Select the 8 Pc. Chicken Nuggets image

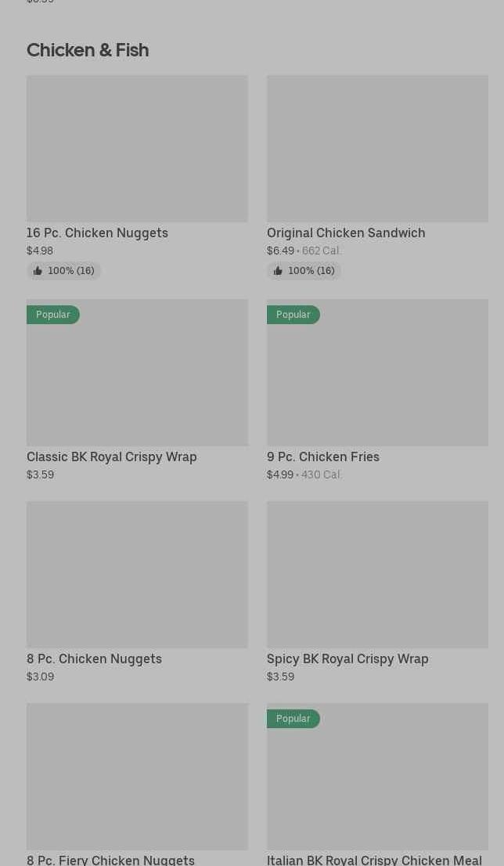137,575
